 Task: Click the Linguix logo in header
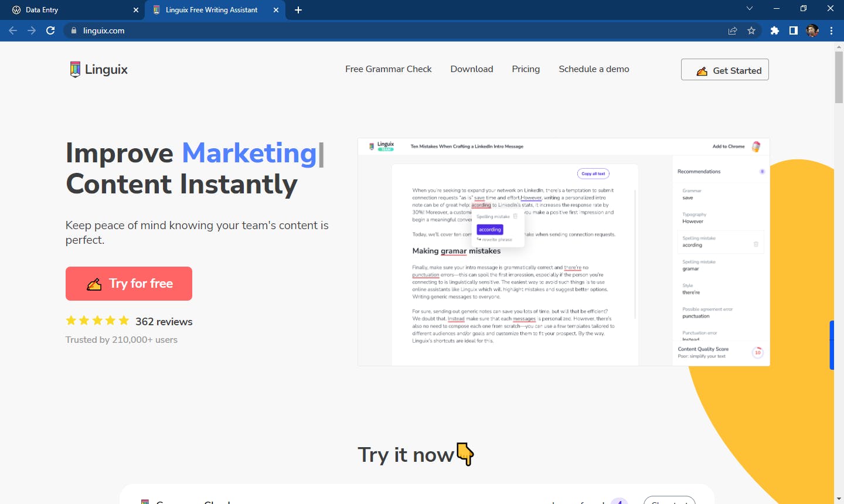(x=98, y=69)
